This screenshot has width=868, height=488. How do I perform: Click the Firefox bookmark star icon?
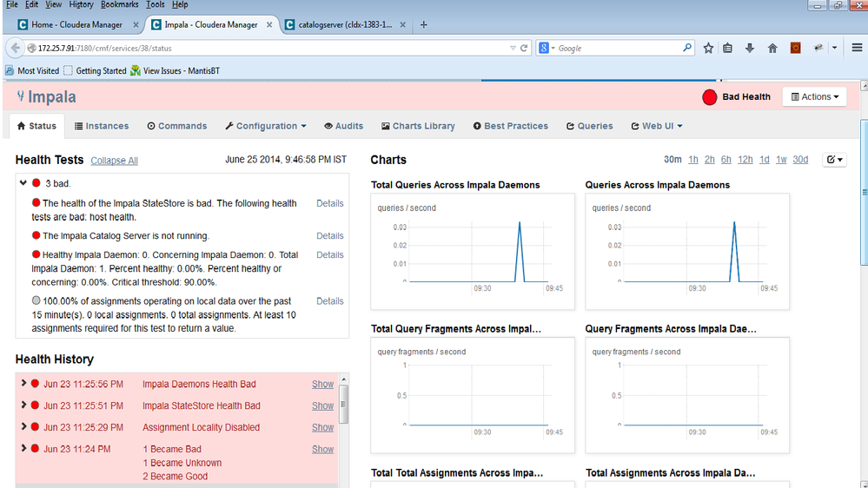[x=708, y=49]
